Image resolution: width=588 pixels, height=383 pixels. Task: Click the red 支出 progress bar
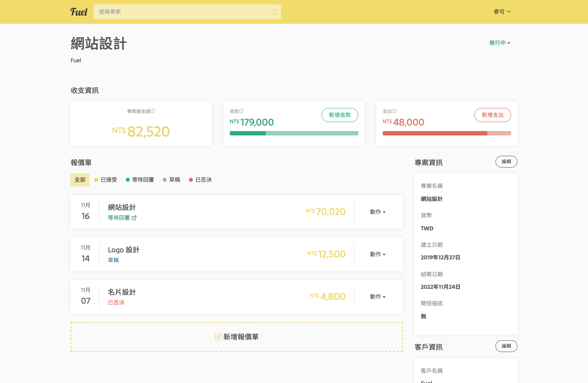[x=447, y=133]
